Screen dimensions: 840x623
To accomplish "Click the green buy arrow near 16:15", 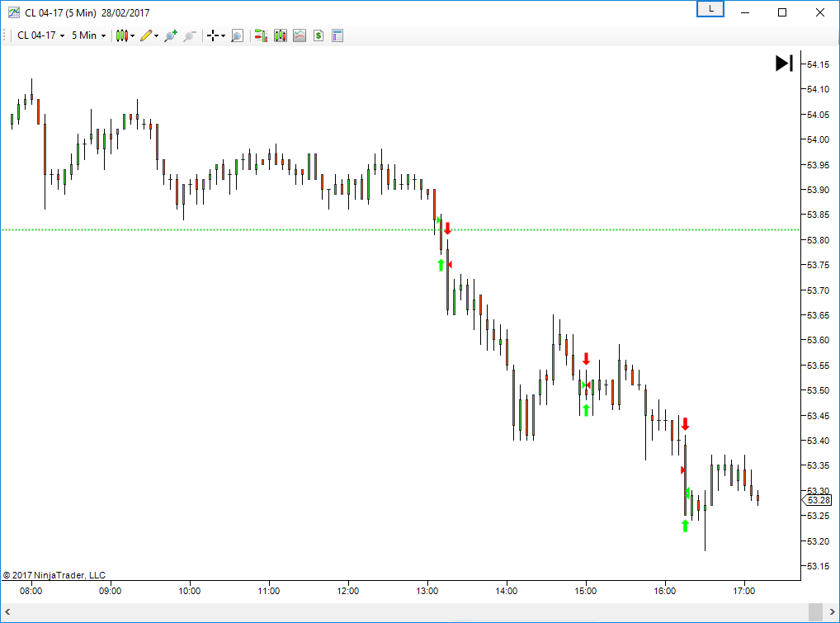I will tap(685, 526).
